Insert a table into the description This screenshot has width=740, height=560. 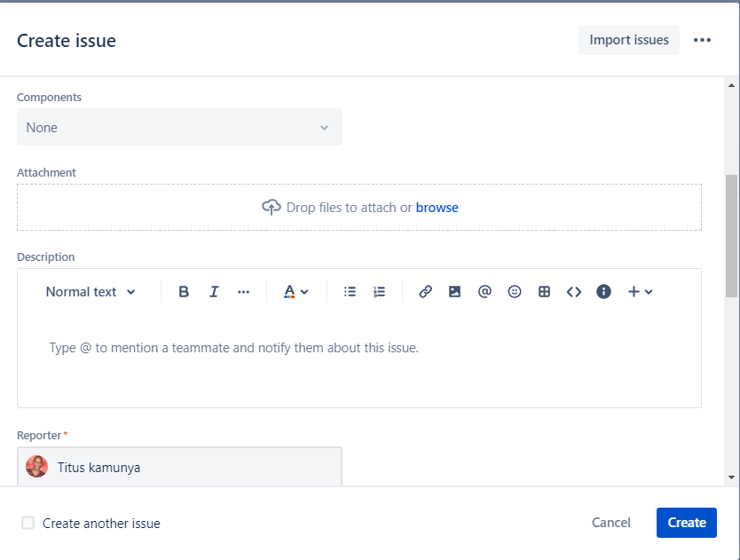(x=545, y=292)
